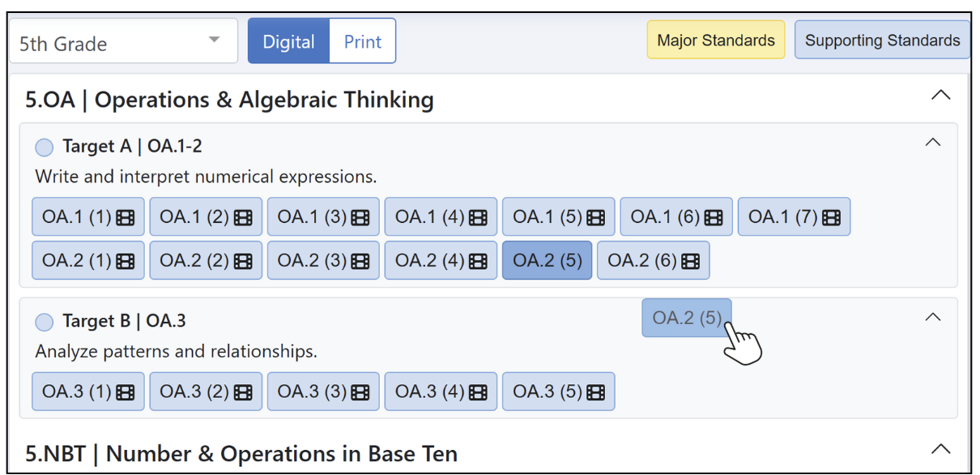The height and width of the screenshot is (475, 980).
Task: Switch to the Print tab
Action: coord(362,41)
